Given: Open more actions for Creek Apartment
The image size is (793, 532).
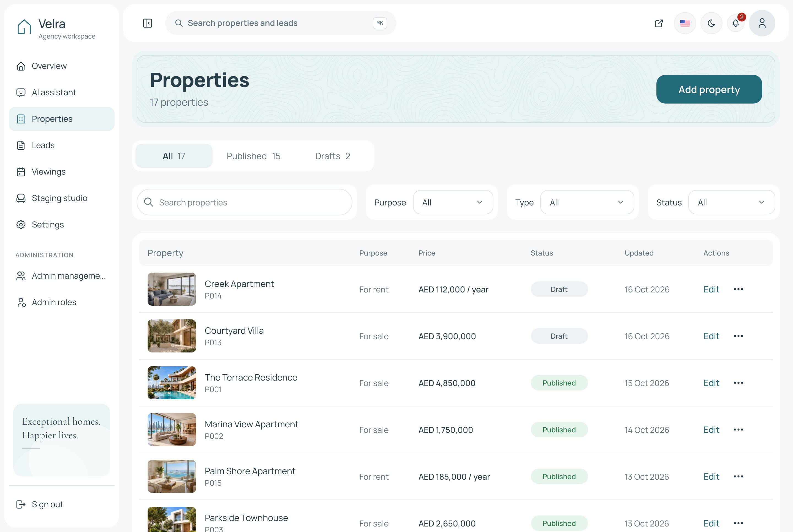Looking at the screenshot, I should (738, 289).
